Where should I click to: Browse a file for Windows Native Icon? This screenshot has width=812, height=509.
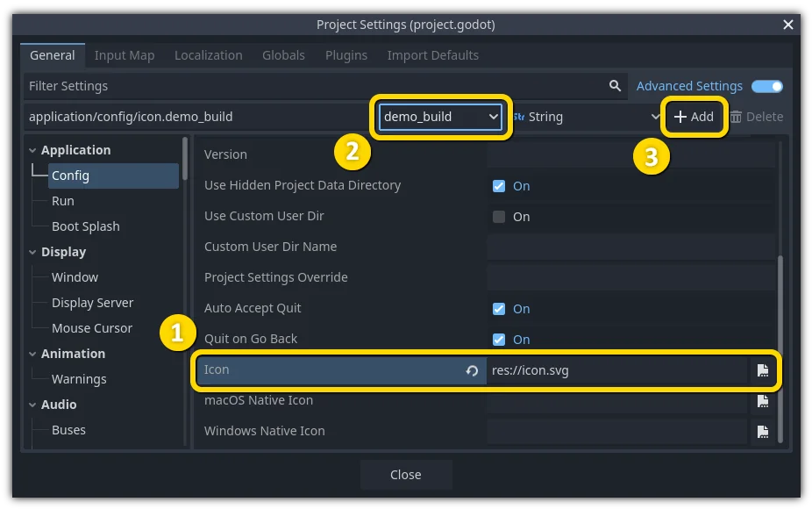[x=762, y=431]
